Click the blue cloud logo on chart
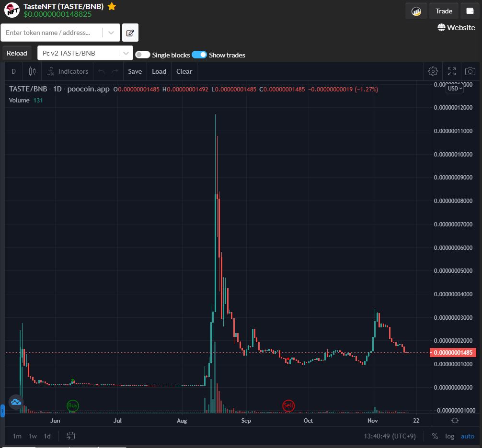The image size is (482, 448). click(16, 402)
